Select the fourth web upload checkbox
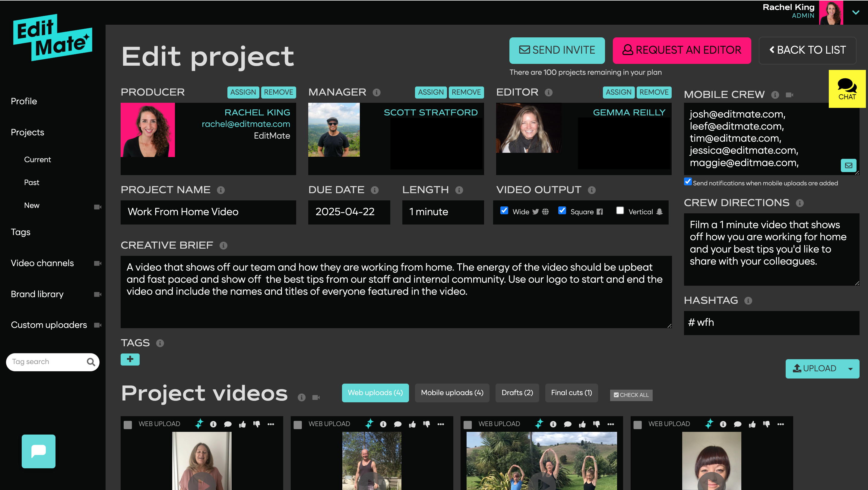This screenshot has height=490, width=868. click(x=638, y=425)
